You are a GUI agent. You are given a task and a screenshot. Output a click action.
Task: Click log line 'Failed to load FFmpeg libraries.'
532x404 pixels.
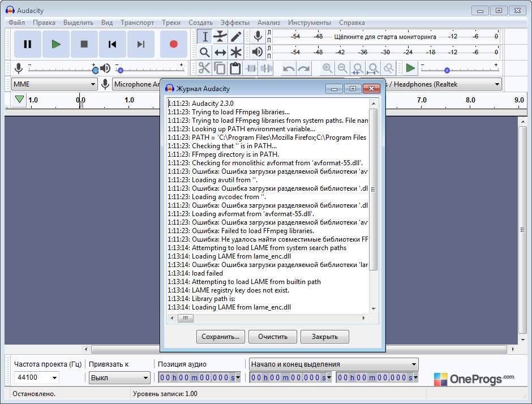[x=268, y=231]
